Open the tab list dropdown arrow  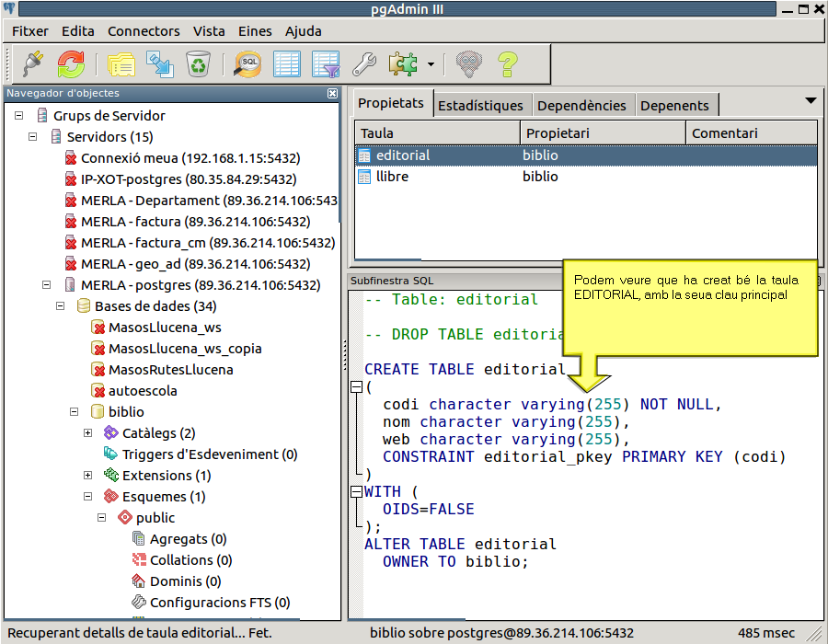pos(811,100)
